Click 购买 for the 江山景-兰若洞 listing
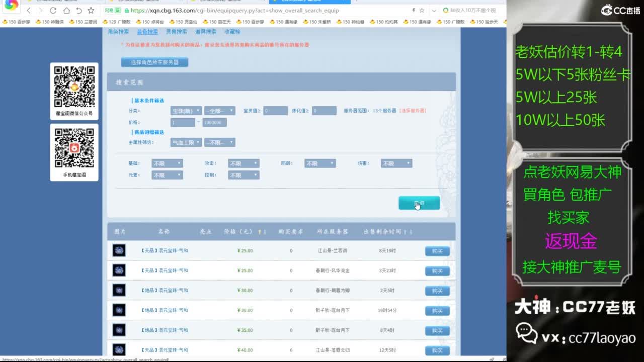This screenshot has width=644, height=362. (437, 251)
